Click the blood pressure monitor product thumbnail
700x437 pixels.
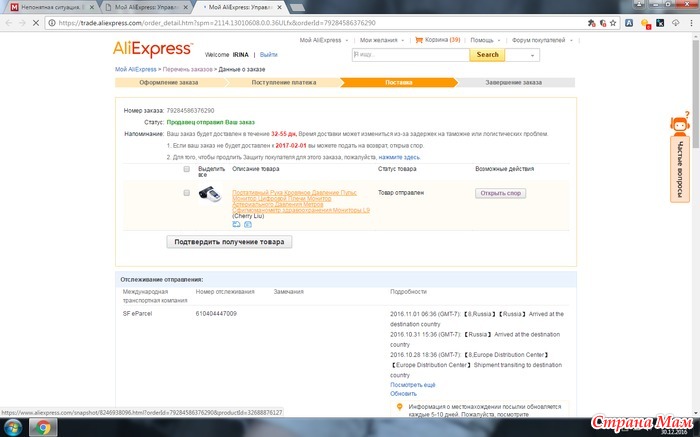[209, 195]
